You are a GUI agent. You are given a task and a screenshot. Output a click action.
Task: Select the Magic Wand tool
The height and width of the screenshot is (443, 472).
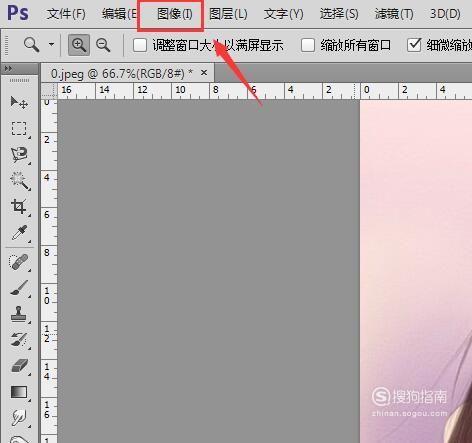click(x=19, y=180)
